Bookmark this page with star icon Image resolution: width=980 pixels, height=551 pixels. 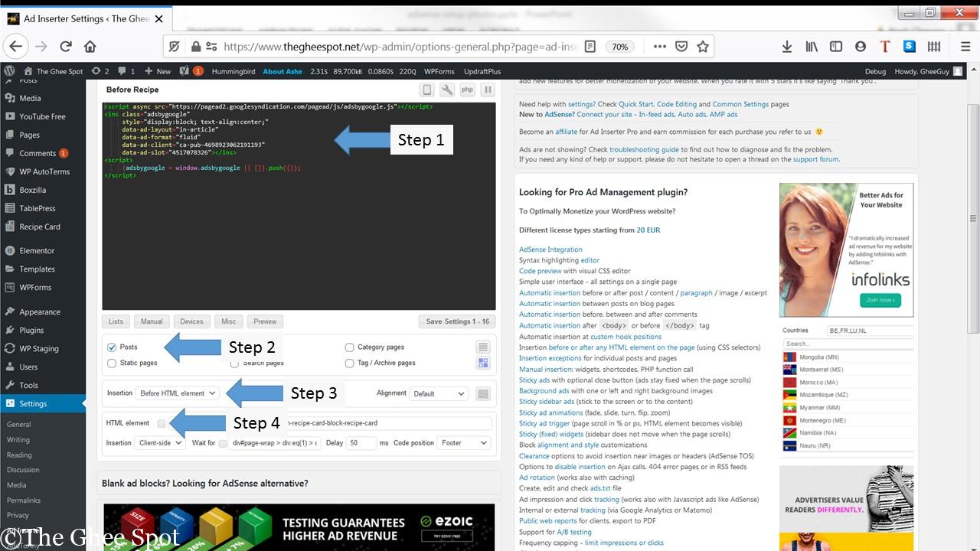(703, 47)
